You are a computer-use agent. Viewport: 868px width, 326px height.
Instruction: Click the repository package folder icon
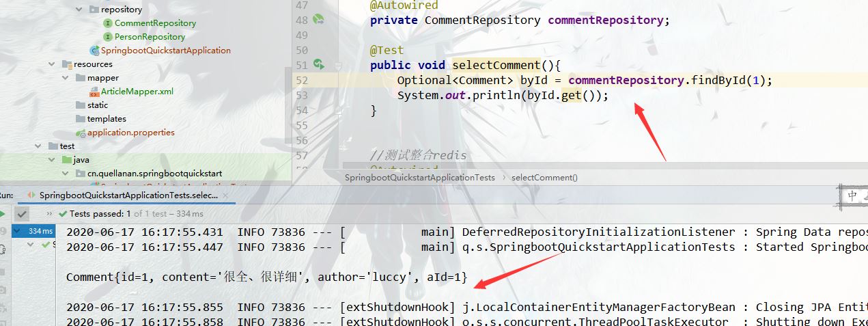point(94,10)
